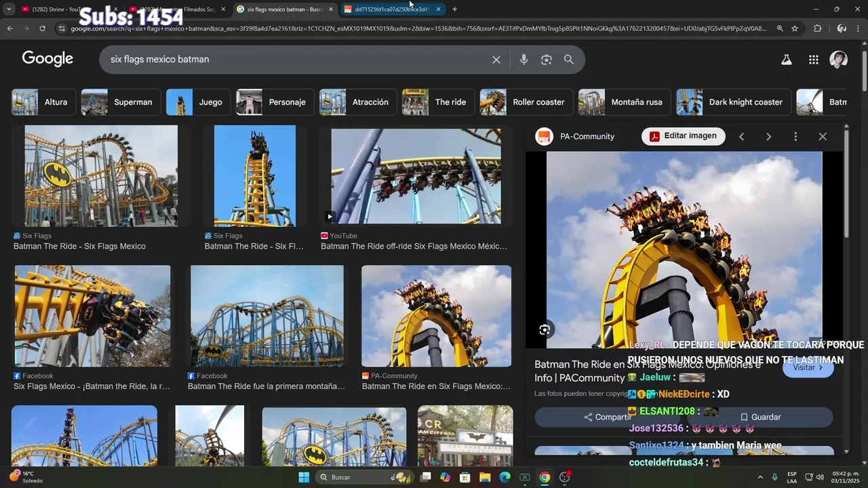868x488 pixels.
Task: Show previous image in preview panel
Action: (x=741, y=136)
